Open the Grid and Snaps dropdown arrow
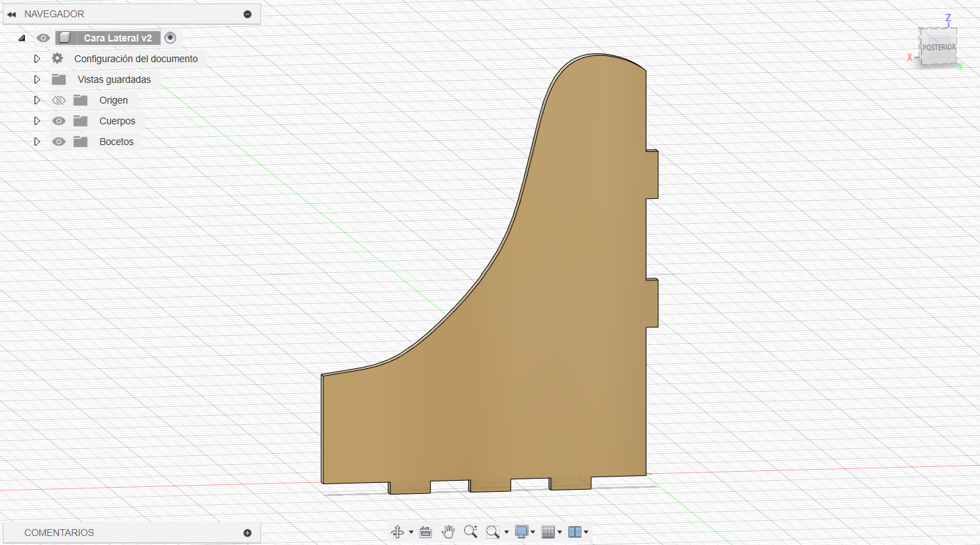Screen dimensions: 980x545 [559, 533]
